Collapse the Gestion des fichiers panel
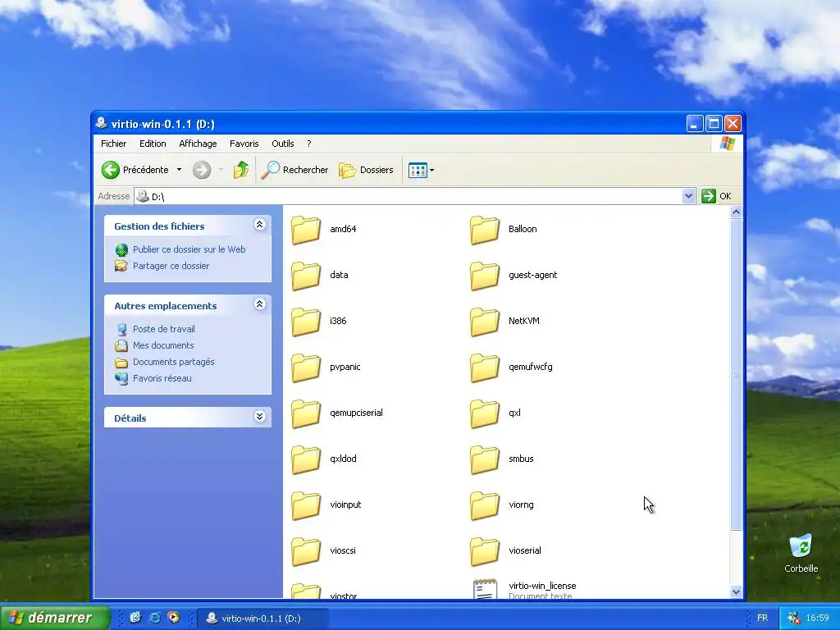 pyautogui.click(x=259, y=225)
